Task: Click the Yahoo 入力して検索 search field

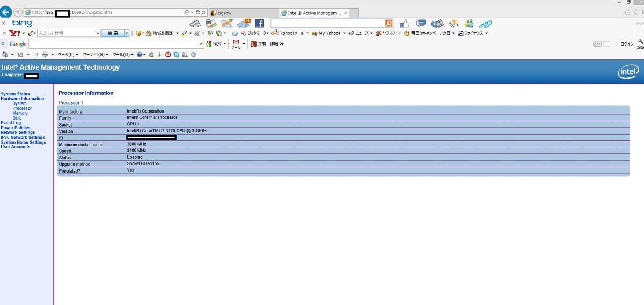Action: coord(68,33)
